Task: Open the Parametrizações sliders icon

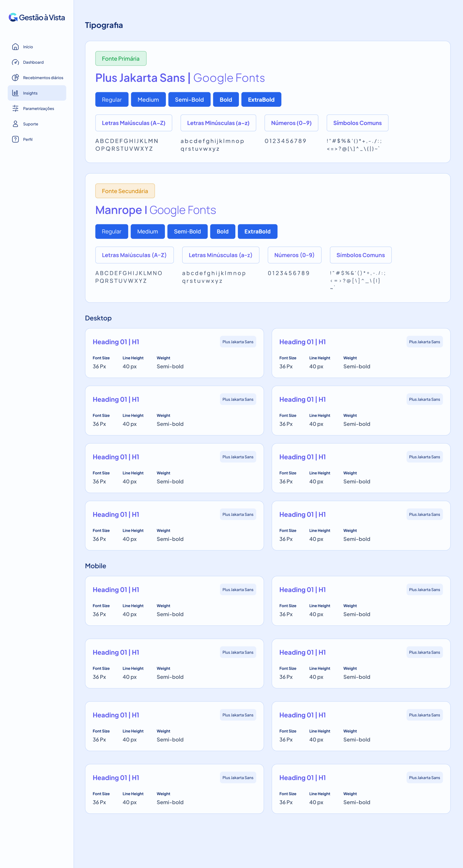Action: (x=15, y=109)
